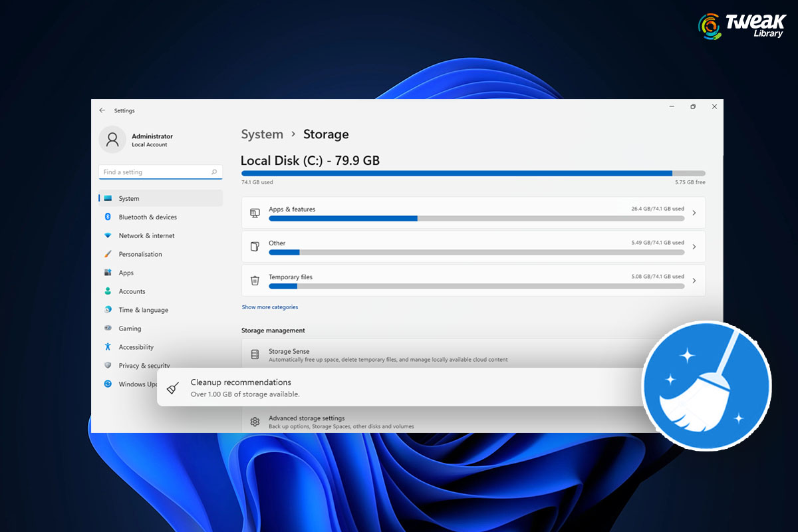798x532 pixels.
Task: Open Advanced storage settings gear icon
Action: click(255, 422)
